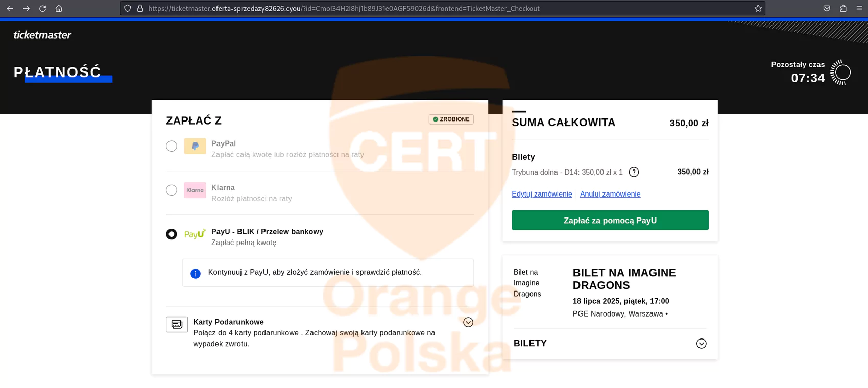Click 'Rozłóż płatności na raty' under Klarna

click(252, 199)
